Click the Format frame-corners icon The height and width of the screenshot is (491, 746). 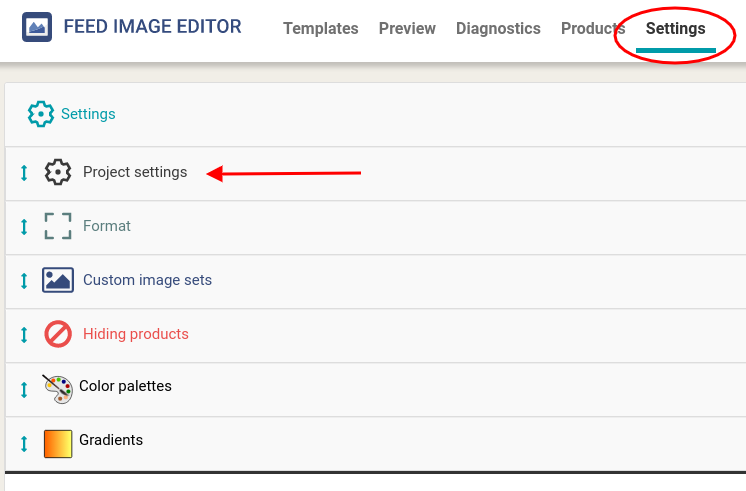pyautogui.click(x=58, y=226)
